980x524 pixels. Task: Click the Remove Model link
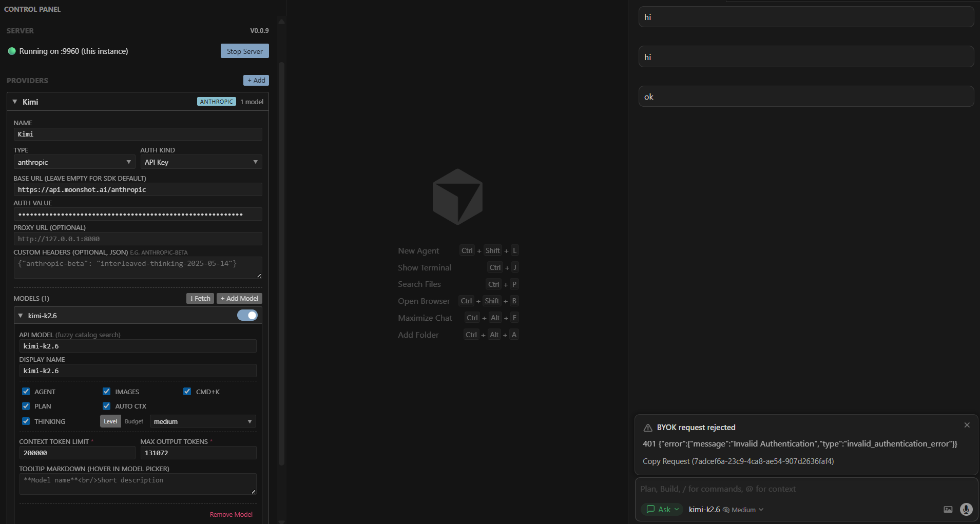coord(231,514)
